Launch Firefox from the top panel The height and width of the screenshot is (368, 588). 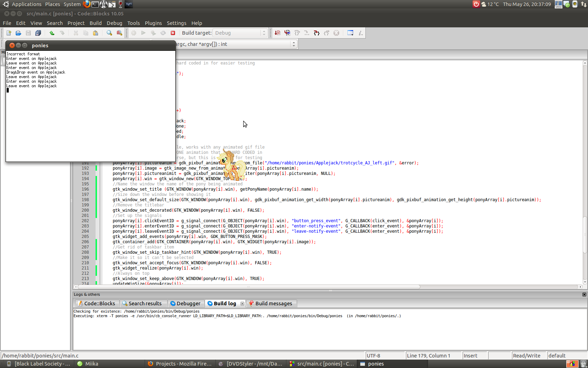[86, 4]
